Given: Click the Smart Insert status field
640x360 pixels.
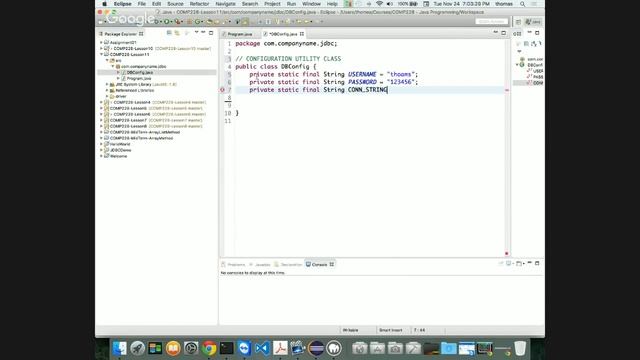Looking at the screenshot, I should (391, 330).
